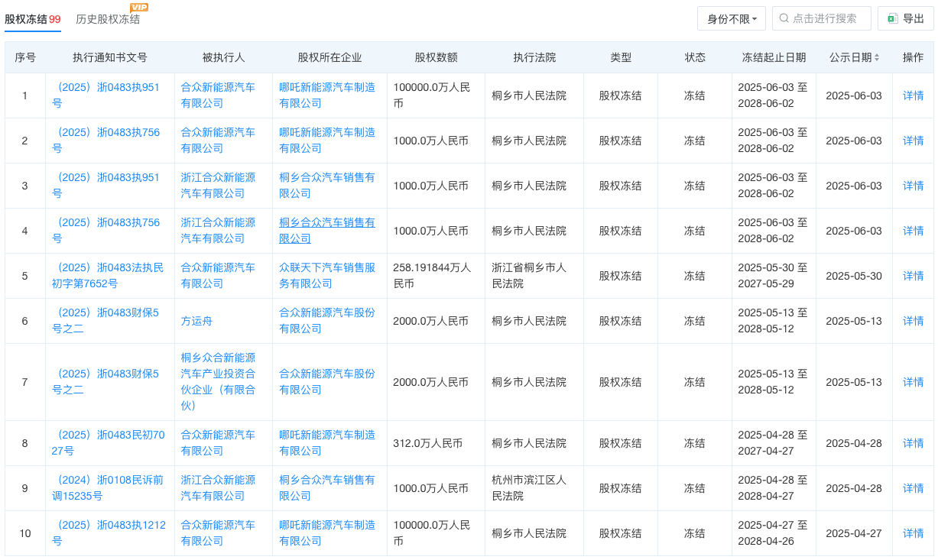Viewport: 938px width, 560px height.
Task: View 详情 for row 5
Action: click(x=913, y=276)
